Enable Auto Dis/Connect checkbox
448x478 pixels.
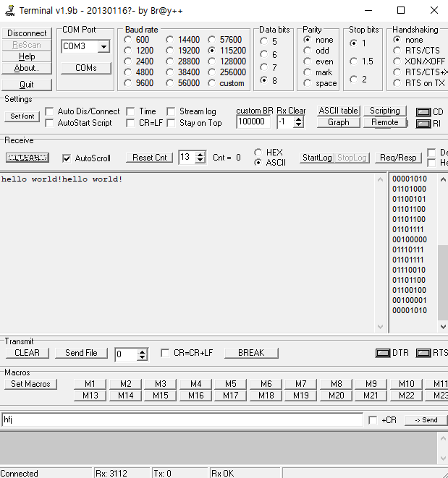[49, 111]
